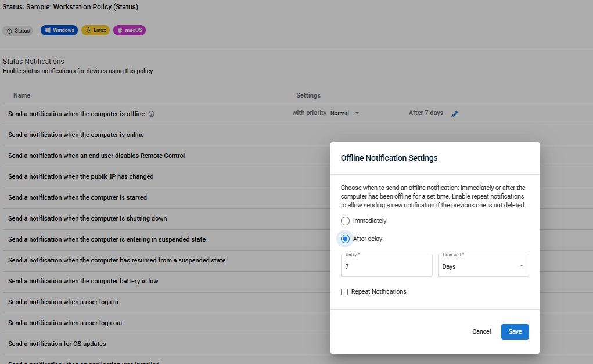
Task: Click the user logs in notification row
Action: click(63, 302)
